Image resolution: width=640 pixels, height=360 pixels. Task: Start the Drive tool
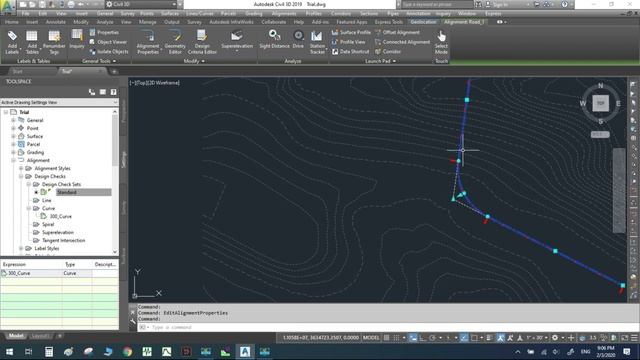[298, 40]
